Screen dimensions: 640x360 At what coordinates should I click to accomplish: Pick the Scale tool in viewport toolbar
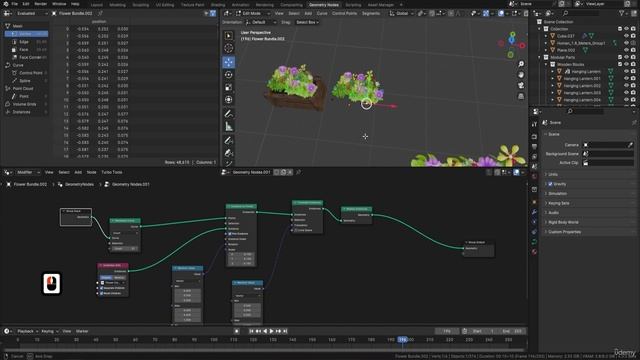click(x=229, y=87)
